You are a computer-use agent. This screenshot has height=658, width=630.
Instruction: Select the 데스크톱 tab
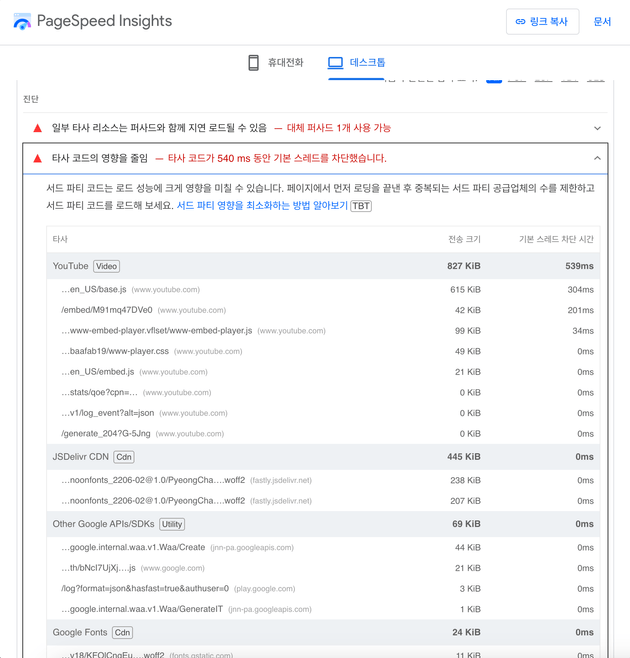click(x=357, y=63)
